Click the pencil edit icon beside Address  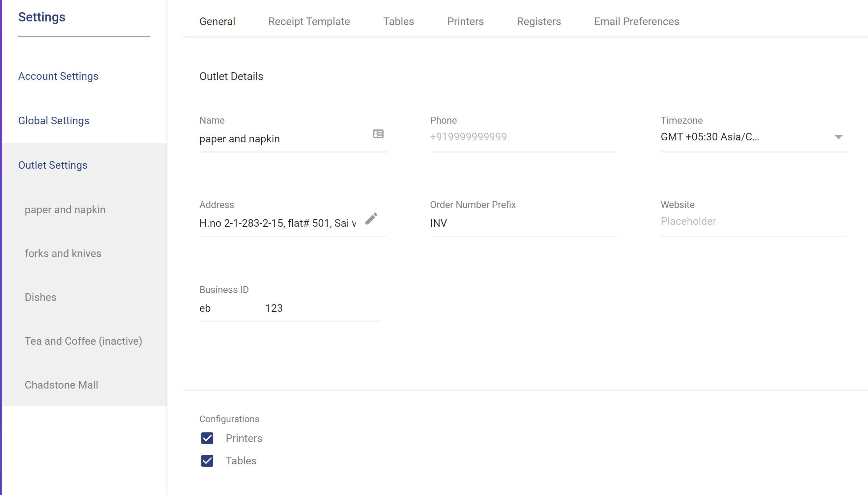(371, 218)
